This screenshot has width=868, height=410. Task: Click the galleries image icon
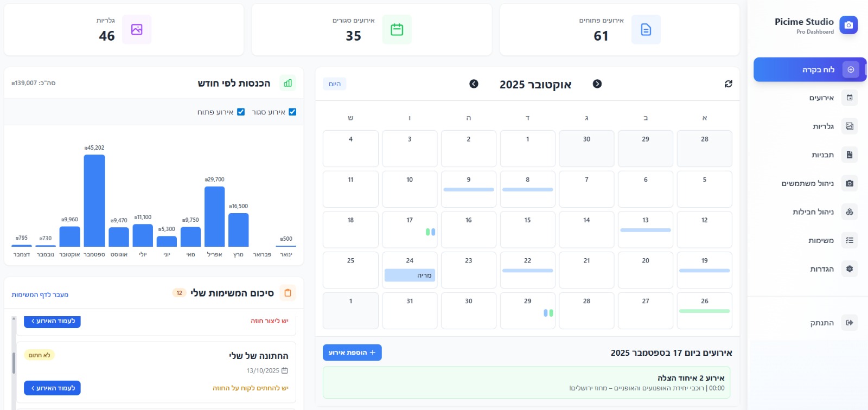coord(137,29)
